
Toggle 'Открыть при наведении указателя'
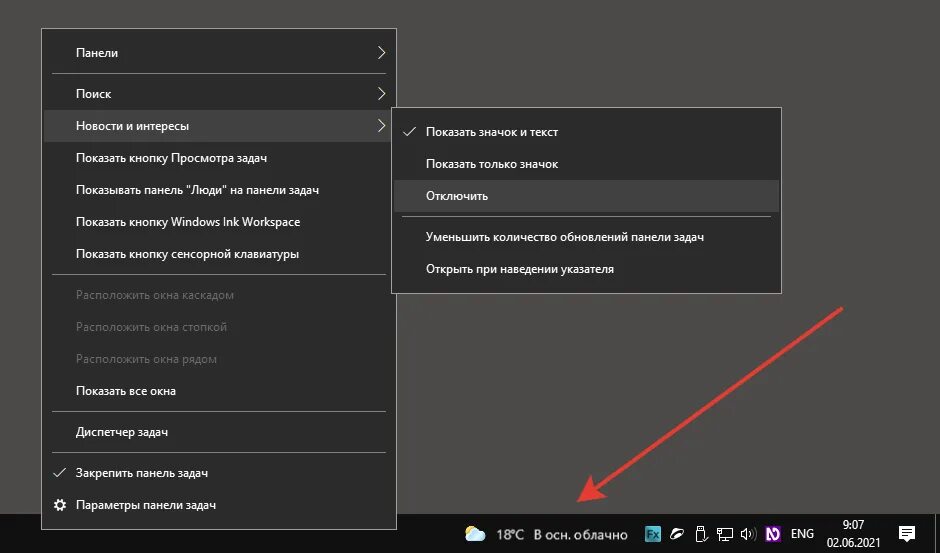[x=586, y=269]
